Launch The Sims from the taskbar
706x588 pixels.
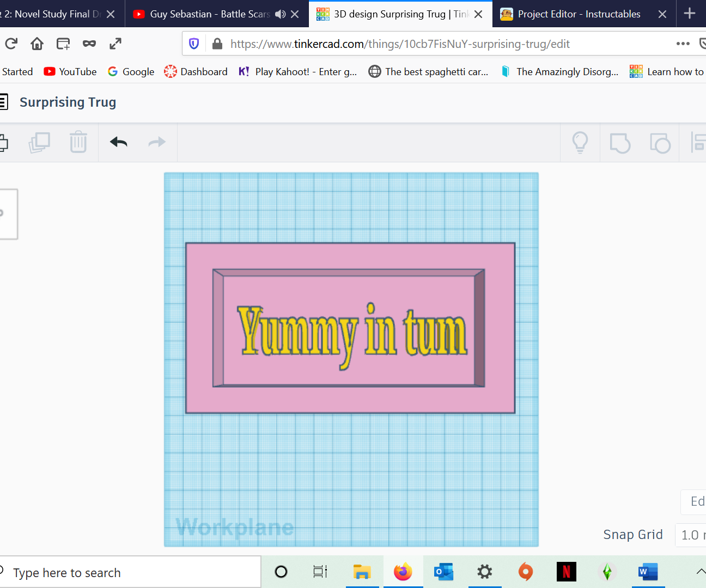pyautogui.click(x=607, y=572)
